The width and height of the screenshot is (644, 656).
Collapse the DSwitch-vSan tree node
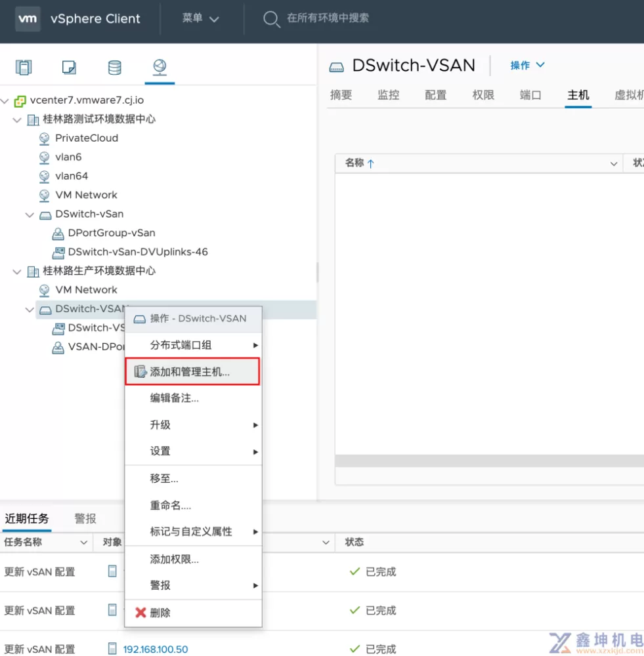(30, 215)
